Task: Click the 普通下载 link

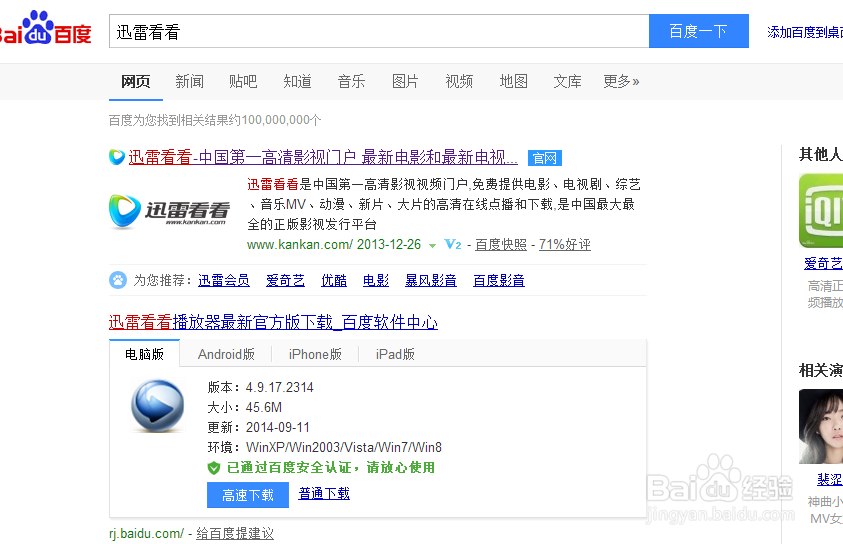Action: point(324,493)
